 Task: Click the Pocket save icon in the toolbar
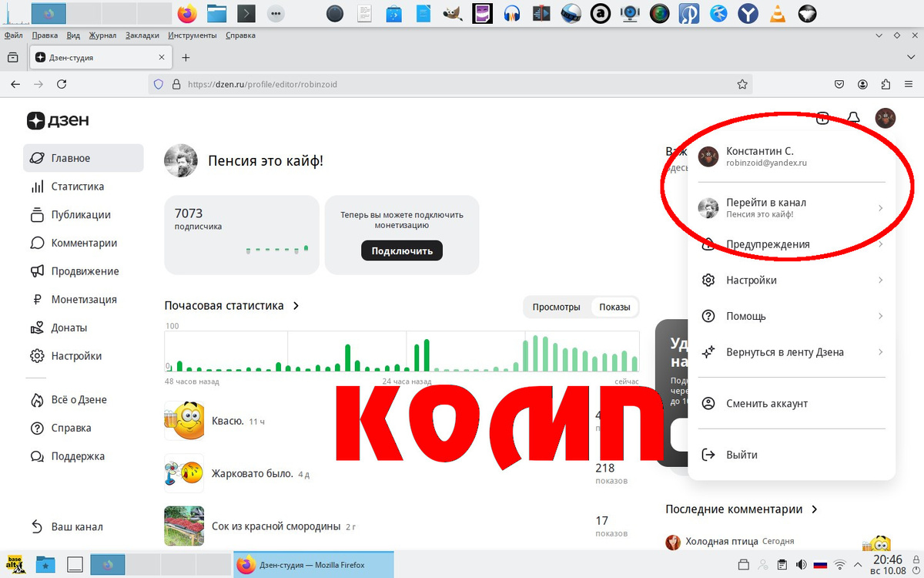[840, 85]
